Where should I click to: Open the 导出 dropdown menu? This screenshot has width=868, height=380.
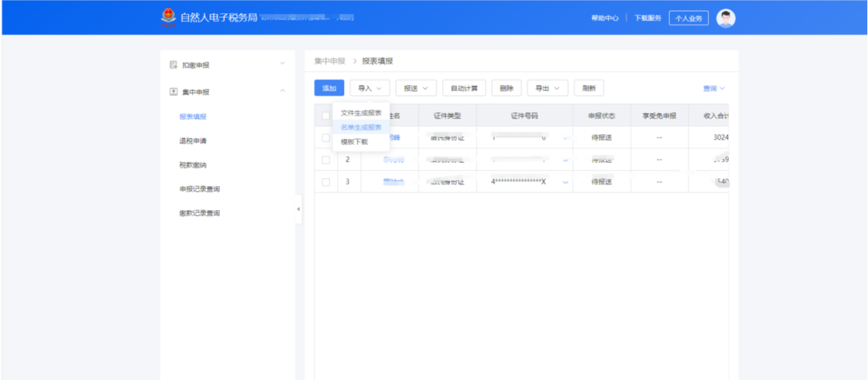547,88
